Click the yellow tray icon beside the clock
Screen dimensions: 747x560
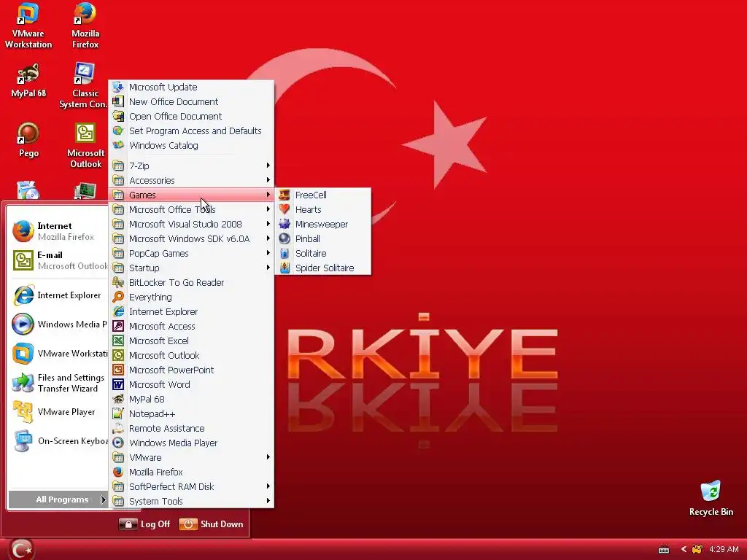pos(697,549)
